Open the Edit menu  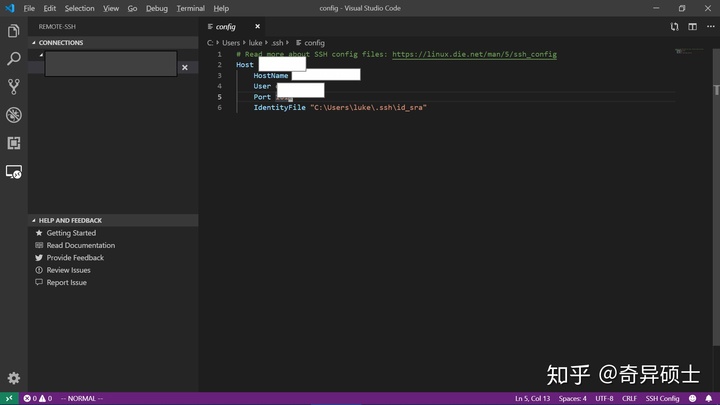tap(50, 8)
